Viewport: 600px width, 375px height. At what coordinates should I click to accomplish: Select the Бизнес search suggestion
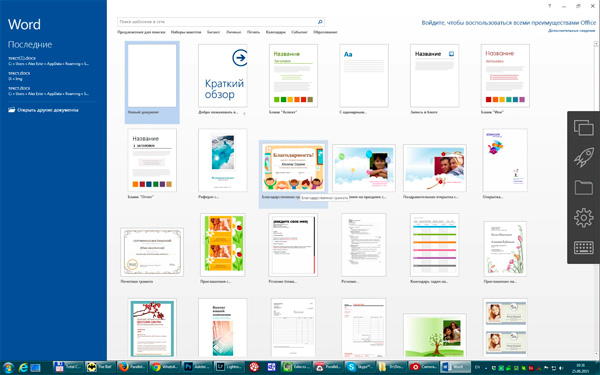(214, 32)
